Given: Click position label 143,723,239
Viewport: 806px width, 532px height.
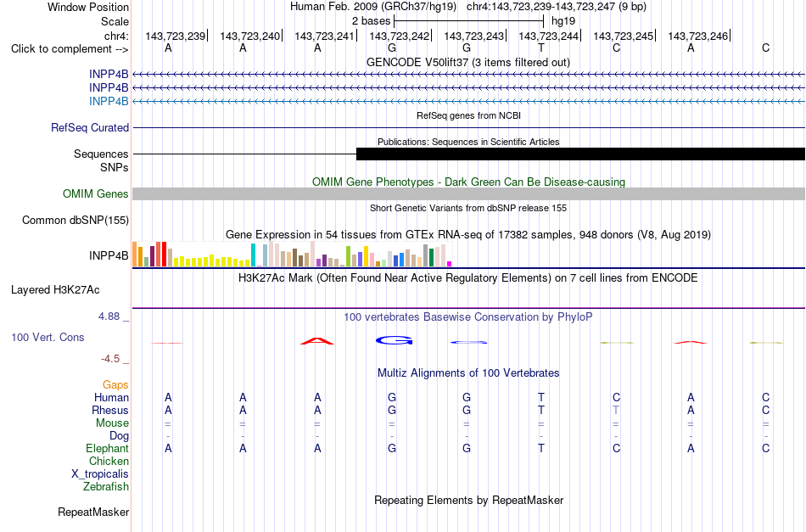Looking at the screenshot, I should [x=176, y=36].
